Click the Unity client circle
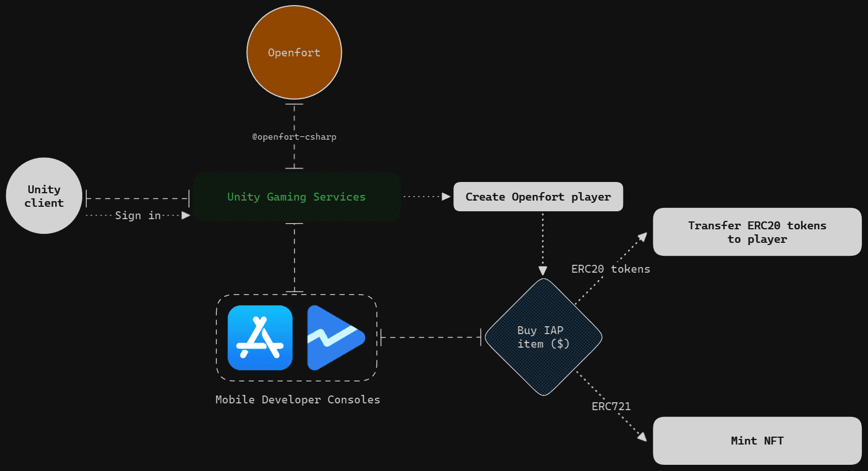The height and width of the screenshot is (471, 868). pos(43,195)
